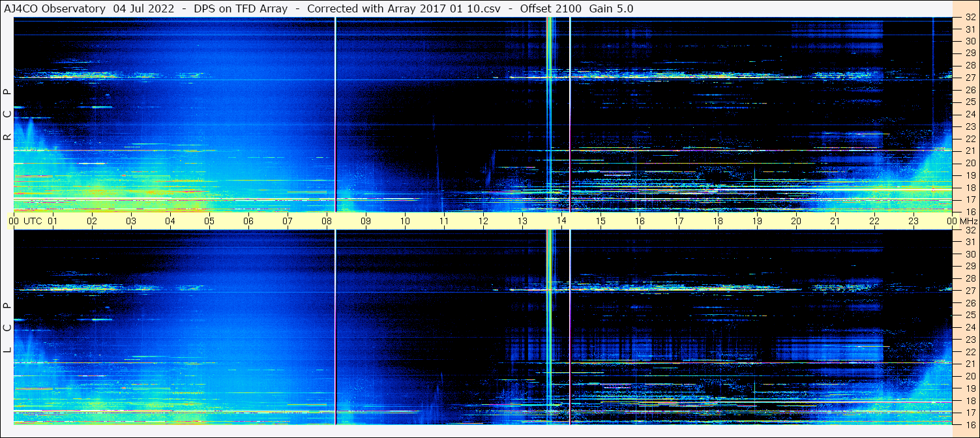Viewport: 980px width, 438px height.
Task: Click the 23 hour label on time axis
Action: click(913, 221)
